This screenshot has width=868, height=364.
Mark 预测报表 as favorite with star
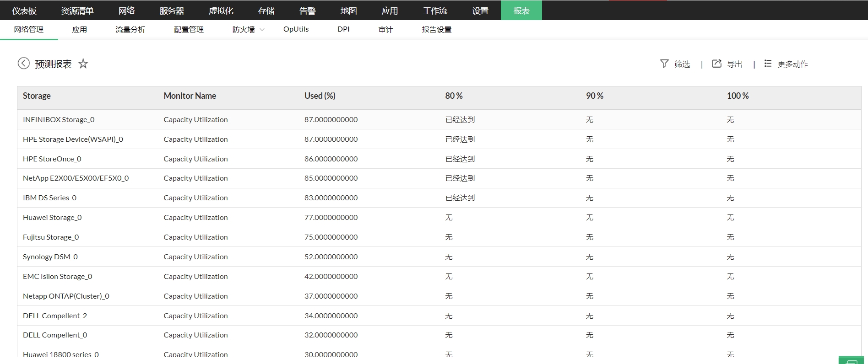pyautogui.click(x=83, y=64)
